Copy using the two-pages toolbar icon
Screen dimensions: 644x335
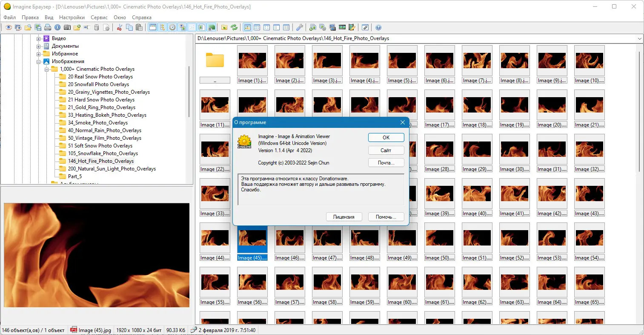point(129,27)
